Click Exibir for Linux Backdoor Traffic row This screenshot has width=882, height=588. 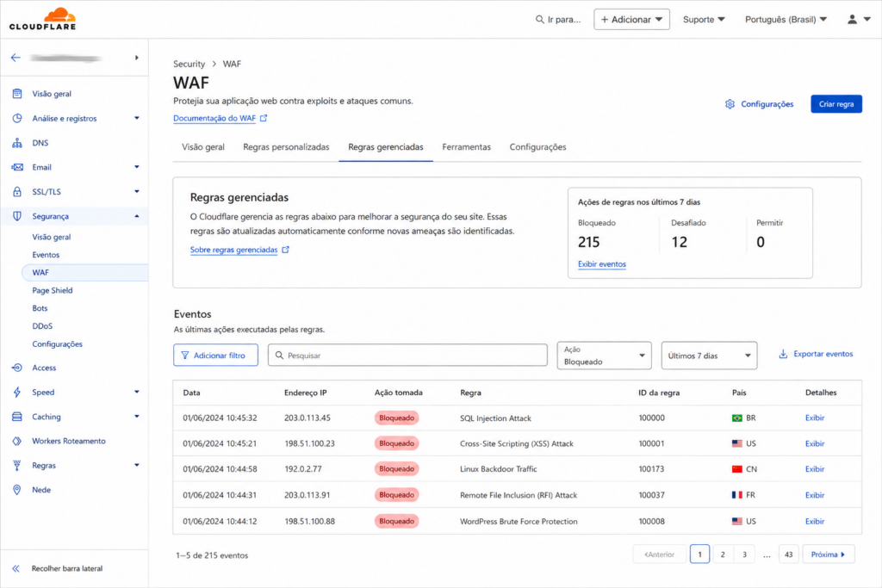click(x=815, y=469)
